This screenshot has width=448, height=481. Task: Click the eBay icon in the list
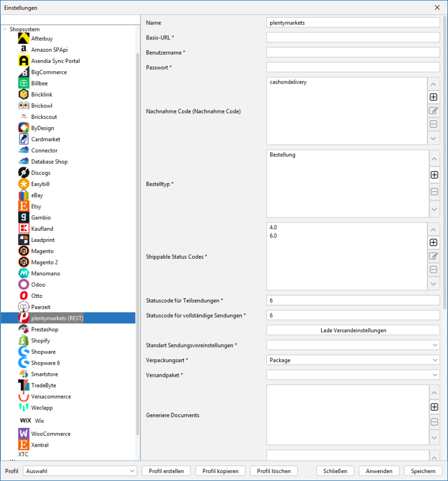click(24, 195)
